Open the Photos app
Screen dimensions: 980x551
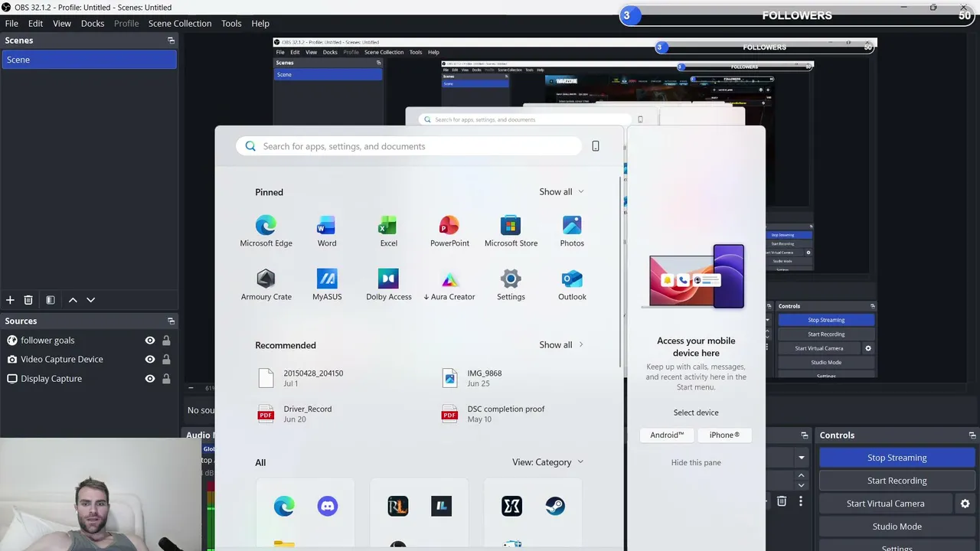(572, 231)
